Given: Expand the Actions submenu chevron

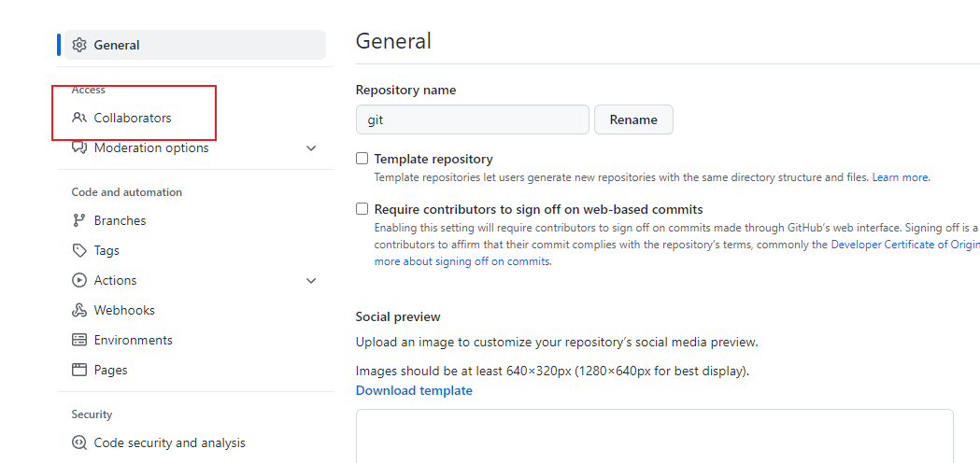Looking at the screenshot, I should tap(311, 281).
